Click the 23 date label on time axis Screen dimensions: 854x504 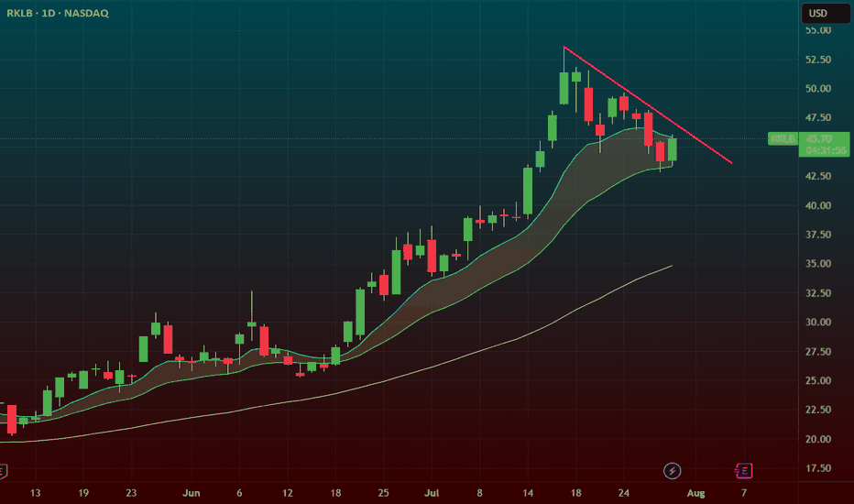131,493
